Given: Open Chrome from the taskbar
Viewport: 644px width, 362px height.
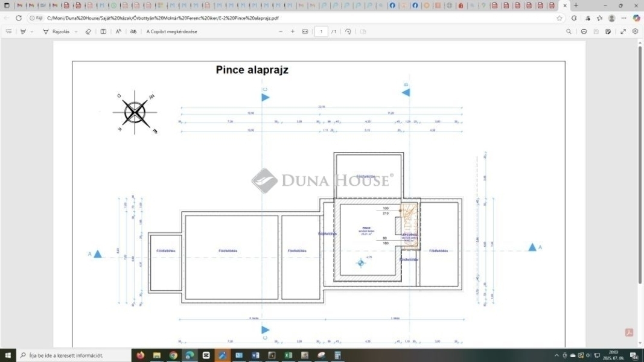Looking at the screenshot, I should click(173, 355).
